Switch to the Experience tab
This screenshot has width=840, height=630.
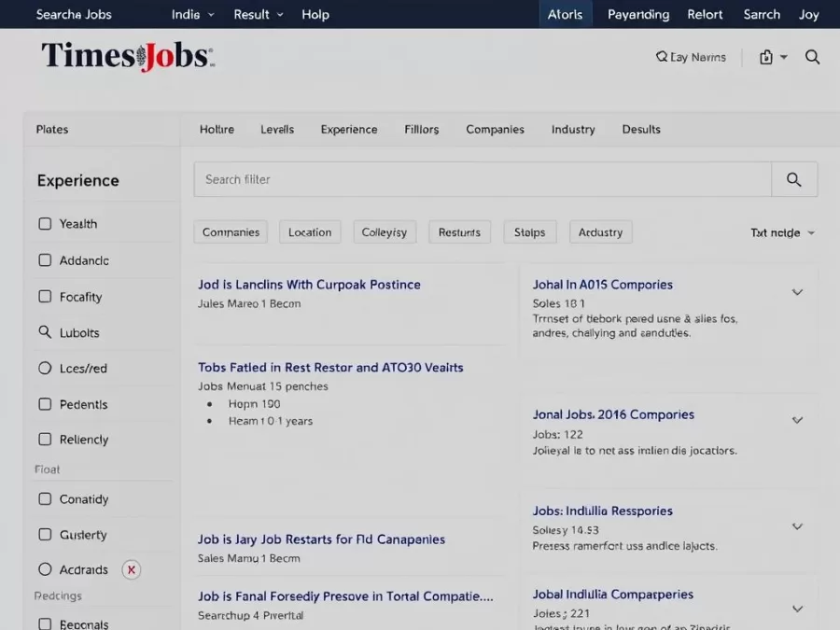click(348, 130)
